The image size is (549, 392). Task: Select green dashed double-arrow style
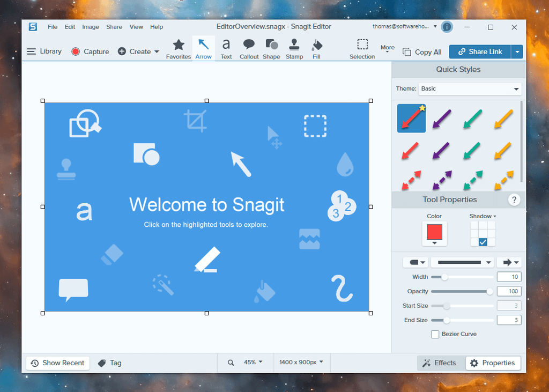pos(473,180)
